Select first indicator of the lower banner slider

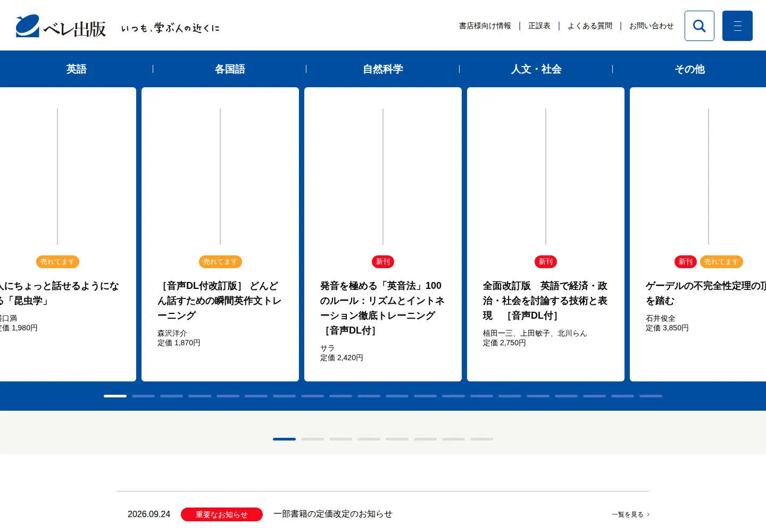284,439
